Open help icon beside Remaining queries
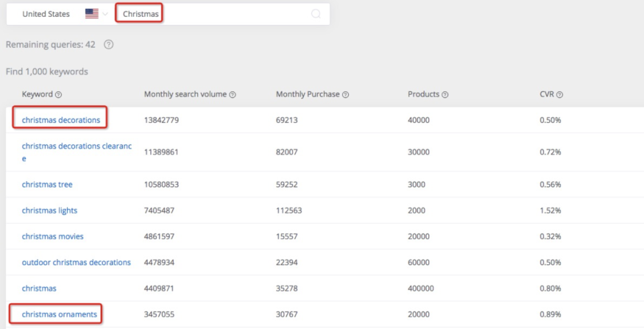Viewport: 644px width, 329px height. tap(108, 45)
